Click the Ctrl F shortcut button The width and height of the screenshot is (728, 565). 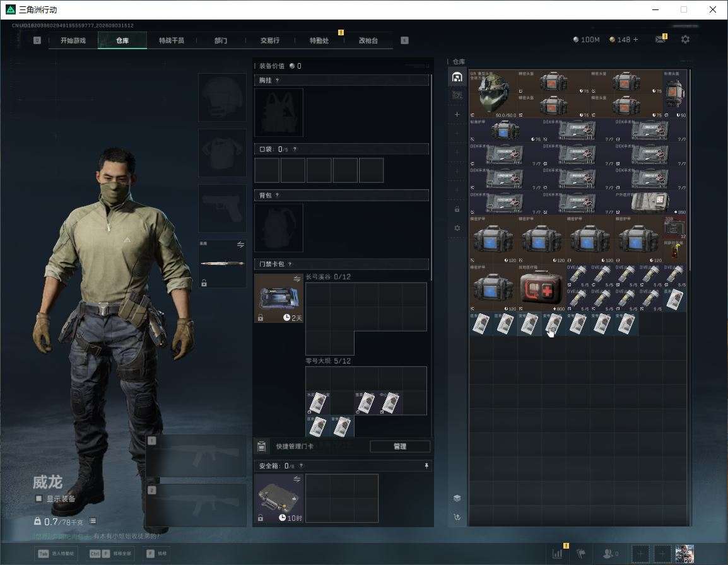click(110, 554)
